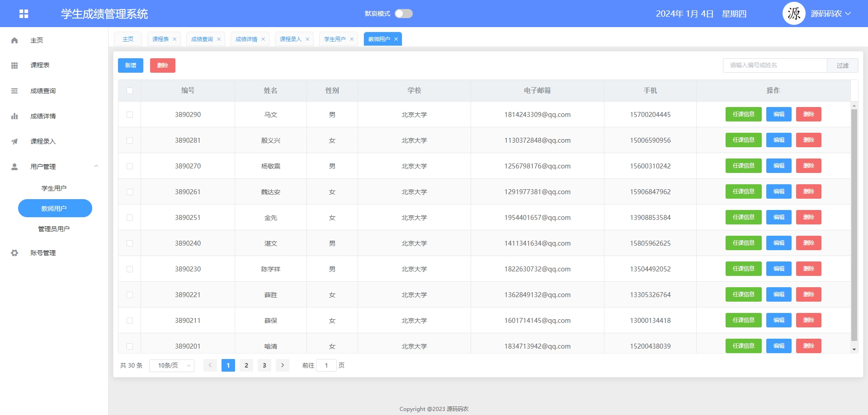Image resolution: width=868 pixels, height=415 pixels.
Task: Go to previous page arrow
Action: [x=210, y=365]
